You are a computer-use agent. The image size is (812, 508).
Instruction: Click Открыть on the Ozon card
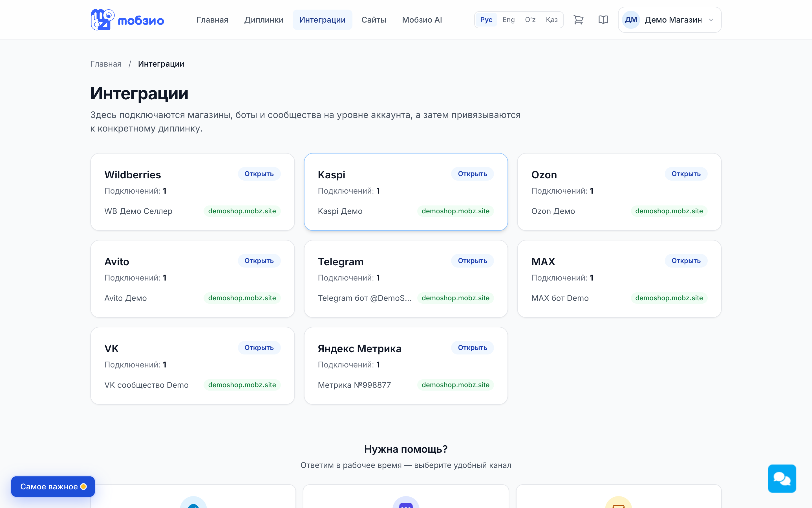686,174
